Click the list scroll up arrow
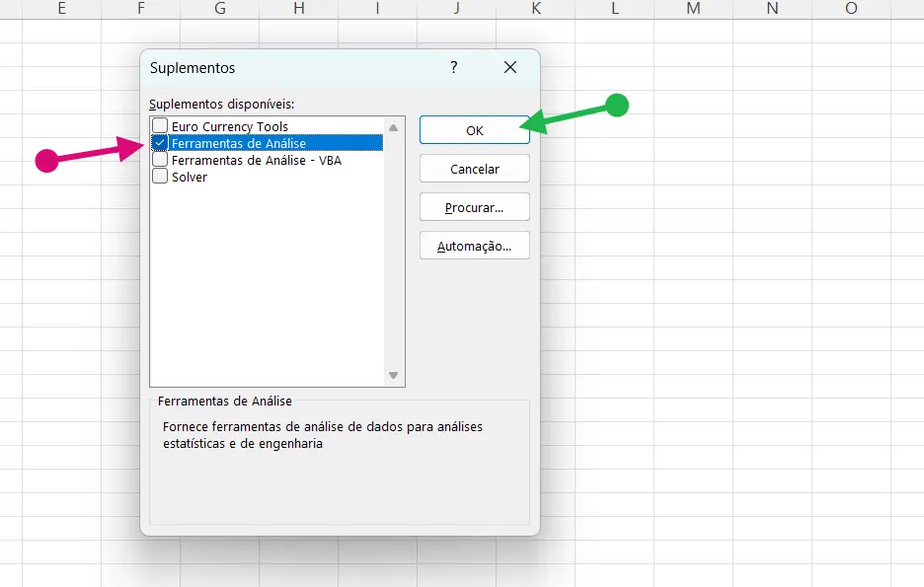This screenshot has width=924, height=587. (393, 128)
